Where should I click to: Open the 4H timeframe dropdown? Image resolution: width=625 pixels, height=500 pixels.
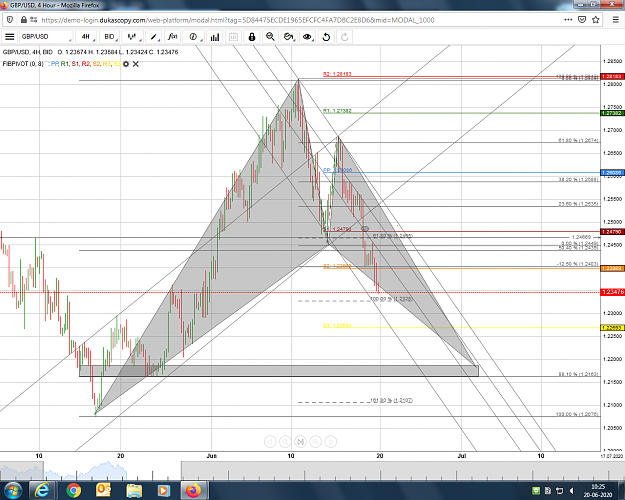[x=86, y=37]
